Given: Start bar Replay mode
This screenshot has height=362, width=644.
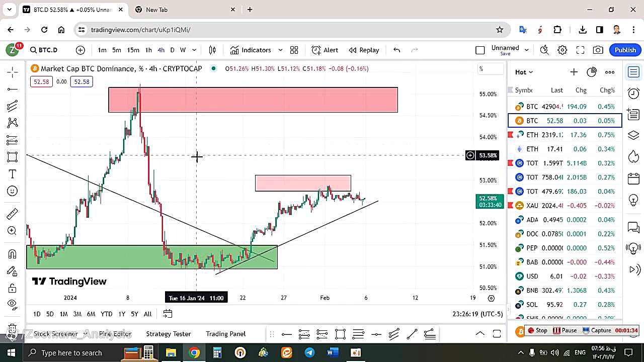Looking at the screenshot, I should click(364, 50).
